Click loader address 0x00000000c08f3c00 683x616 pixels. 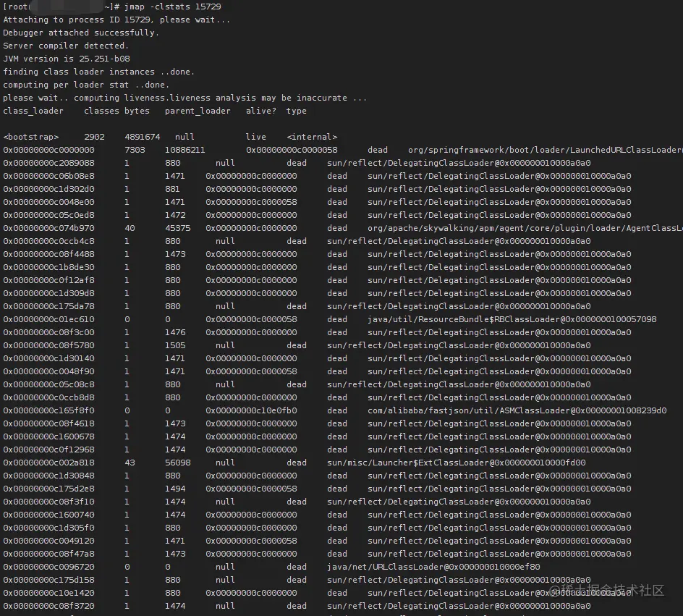[48, 332]
